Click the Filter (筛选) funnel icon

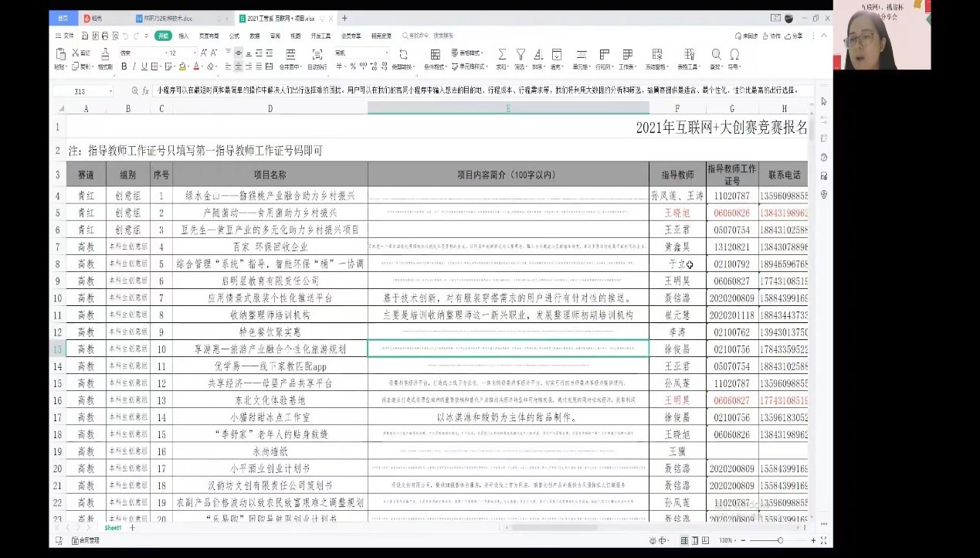(x=521, y=54)
